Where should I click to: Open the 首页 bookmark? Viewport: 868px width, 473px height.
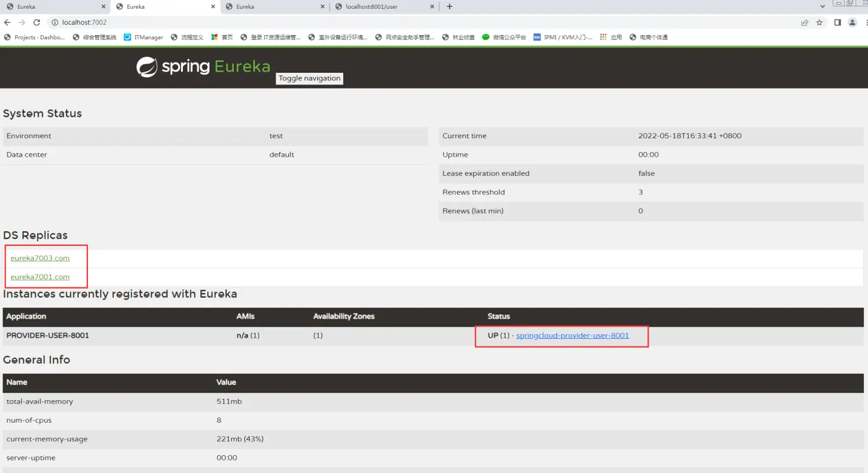[x=222, y=37]
